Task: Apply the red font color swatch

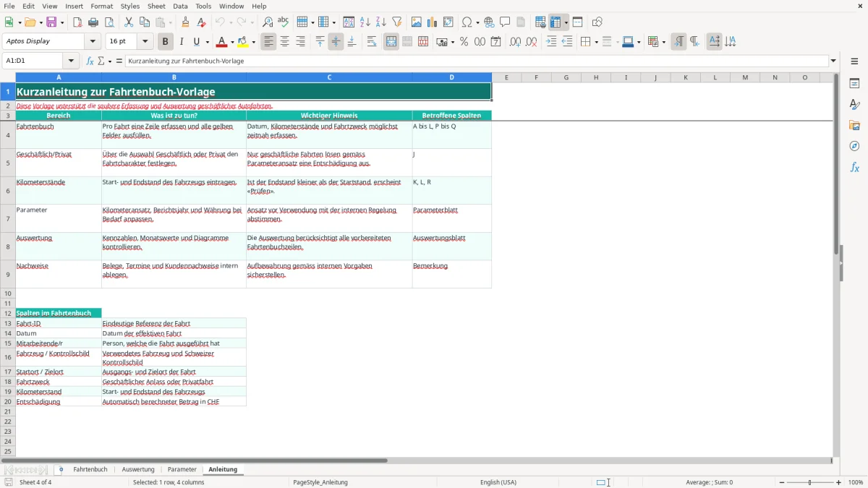Action: tap(223, 42)
